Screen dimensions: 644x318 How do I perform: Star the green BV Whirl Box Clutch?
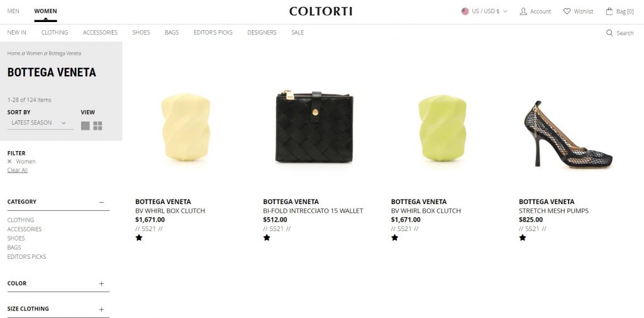pyautogui.click(x=395, y=237)
